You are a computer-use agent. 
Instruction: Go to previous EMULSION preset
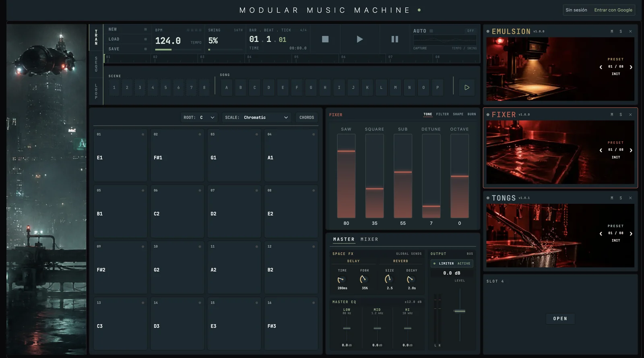(x=601, y=67)
